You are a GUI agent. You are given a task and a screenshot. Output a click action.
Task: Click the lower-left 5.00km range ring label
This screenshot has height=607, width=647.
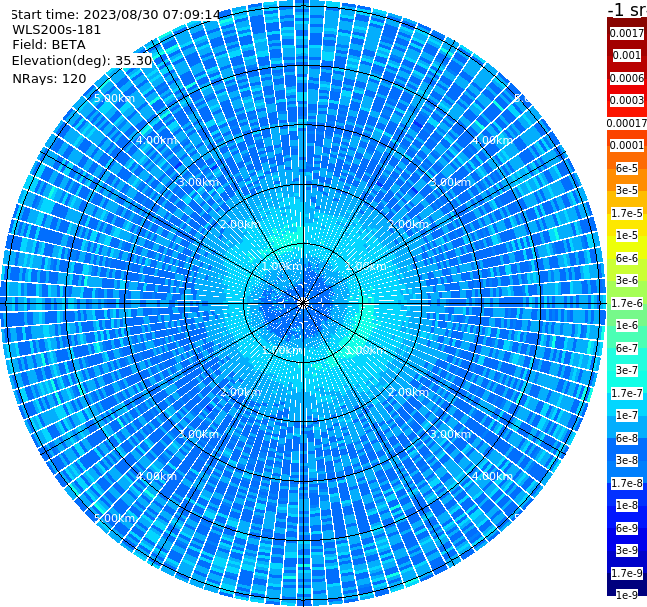point(114,518)
